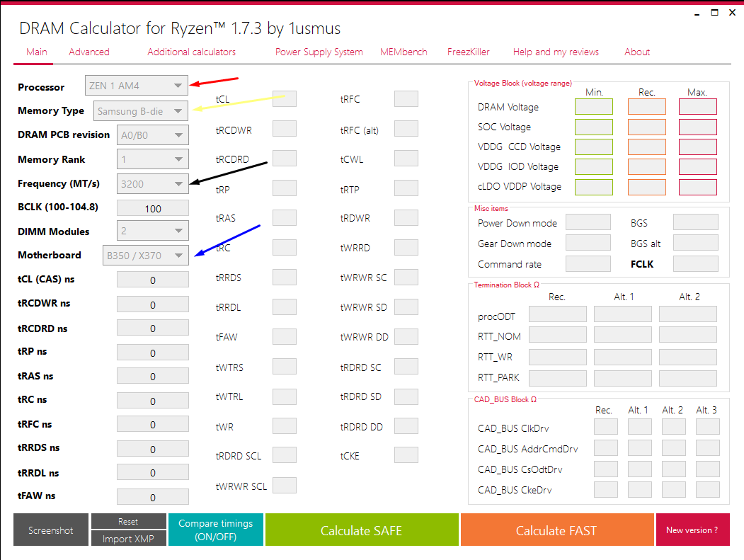Expand the DIMM Modules dropdown
This screenshot has height=560, width=744.
[x=152, y=231]
